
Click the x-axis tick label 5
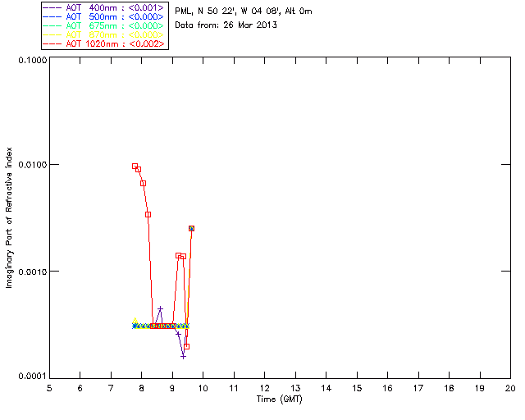[x=49, y=388]
